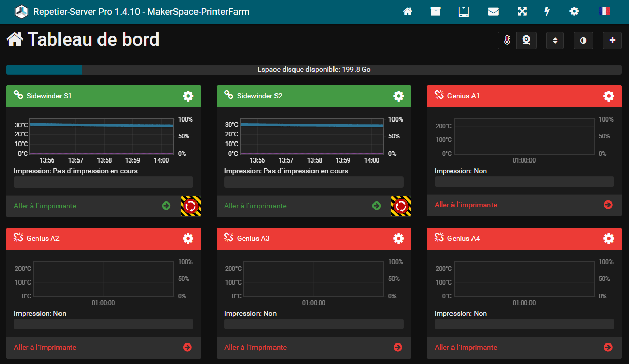Open the printer list icon in top navbar
This screenshot has width=629, height=364.
(464, 11)
